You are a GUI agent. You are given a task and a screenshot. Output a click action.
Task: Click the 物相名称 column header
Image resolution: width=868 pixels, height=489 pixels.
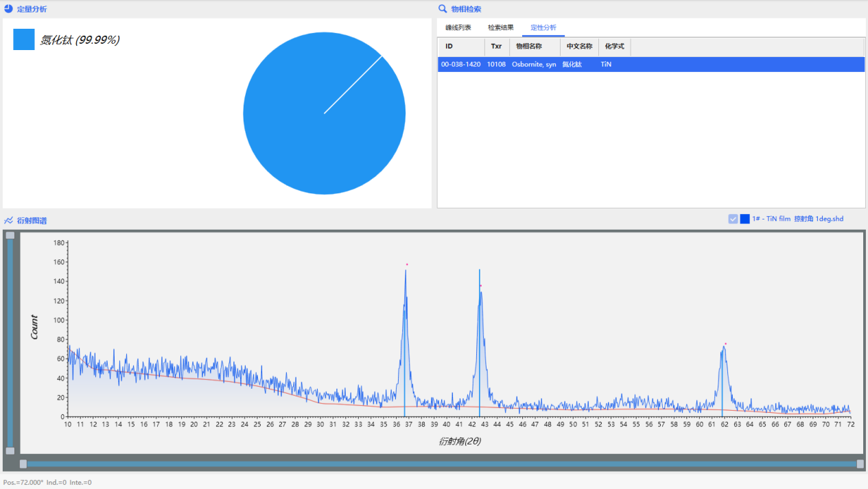(x=529, y=47)
